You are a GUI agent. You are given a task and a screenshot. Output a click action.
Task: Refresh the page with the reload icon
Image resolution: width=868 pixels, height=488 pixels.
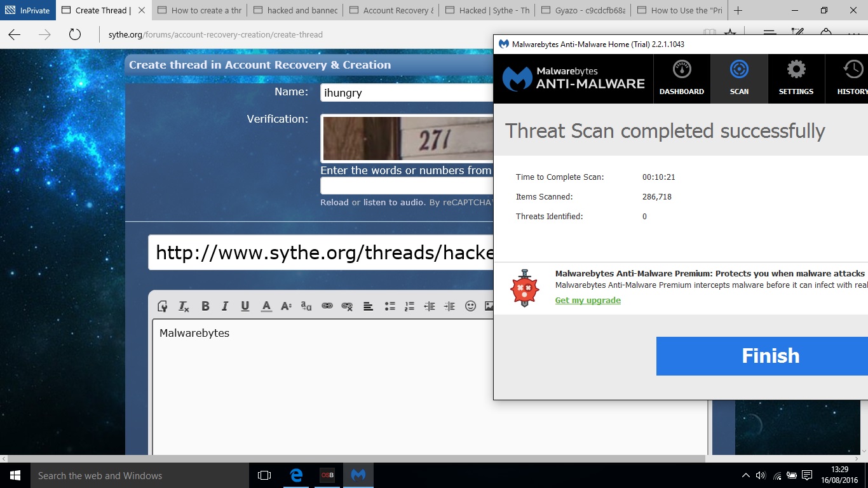[75, 34]
